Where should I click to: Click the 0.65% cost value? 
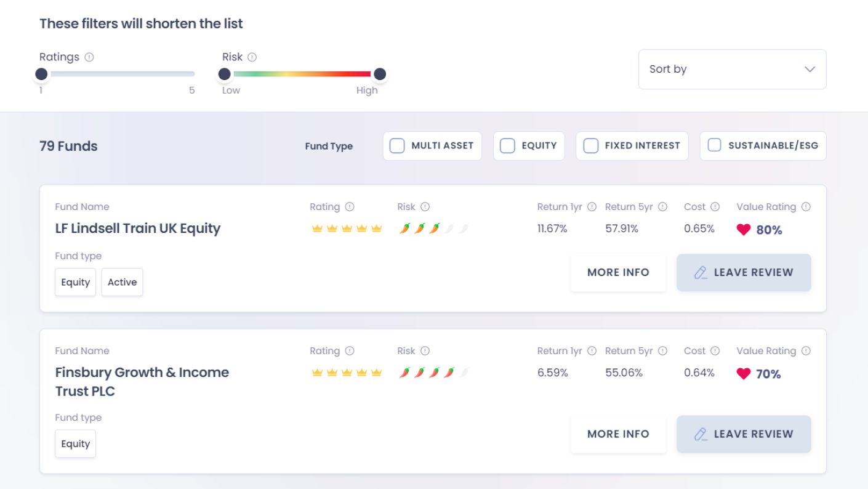click(x=699, y=229)
